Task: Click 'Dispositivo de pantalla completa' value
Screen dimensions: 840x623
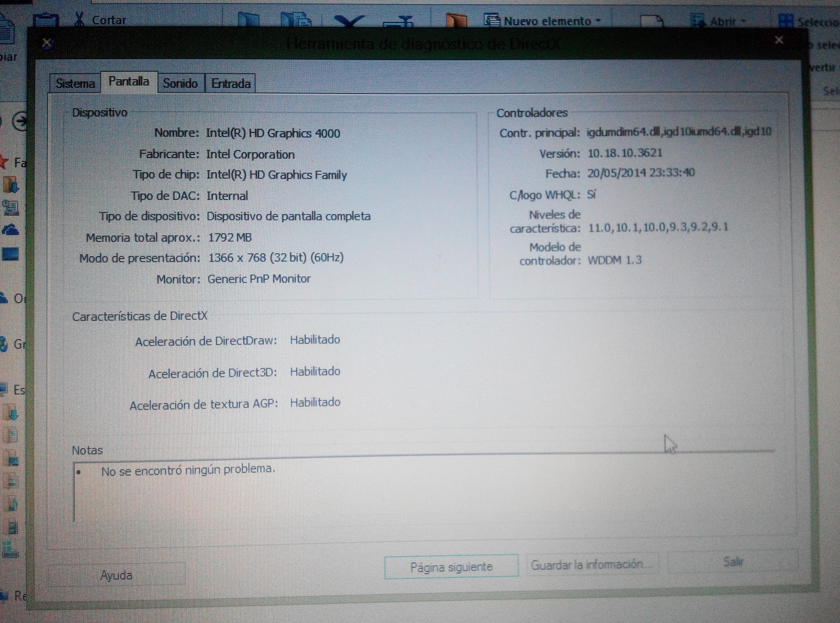Action: pyautogui.click(x=288, y=216)
